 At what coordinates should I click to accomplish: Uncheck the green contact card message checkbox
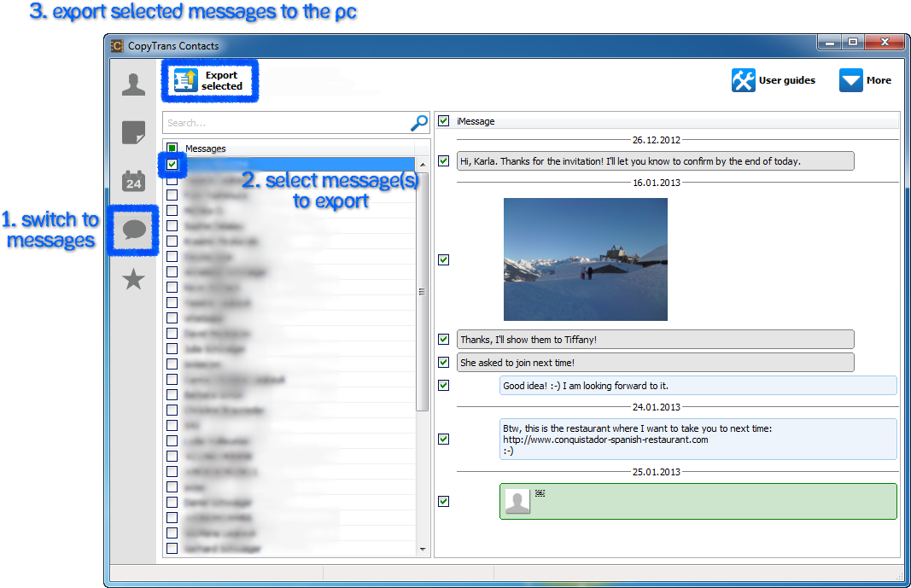coord(444,501)
